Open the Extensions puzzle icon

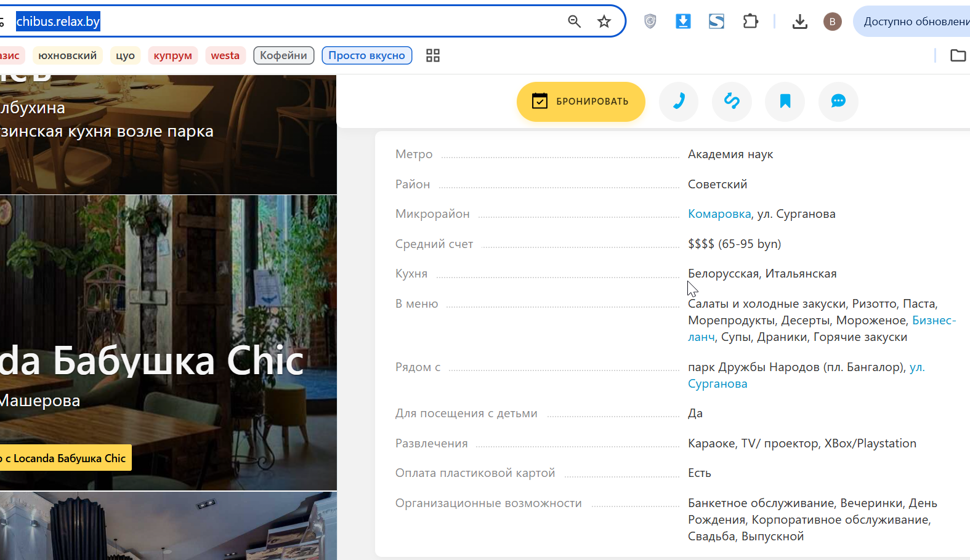click(x=750, y=22)
